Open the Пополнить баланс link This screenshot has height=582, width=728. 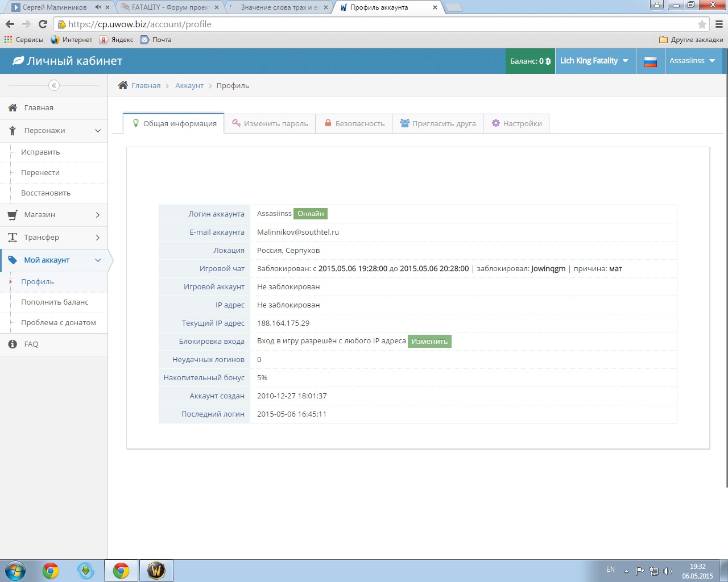55,302
